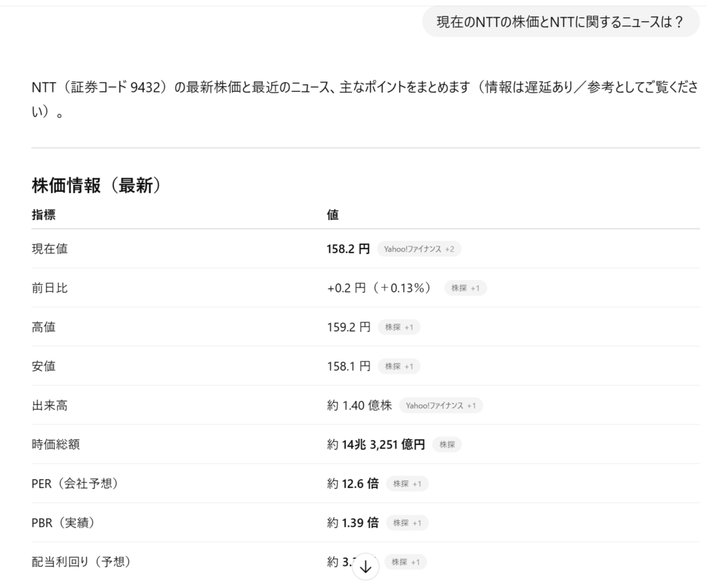Click the 指標 column header
707x588 pixels.
tap(43, 215)
